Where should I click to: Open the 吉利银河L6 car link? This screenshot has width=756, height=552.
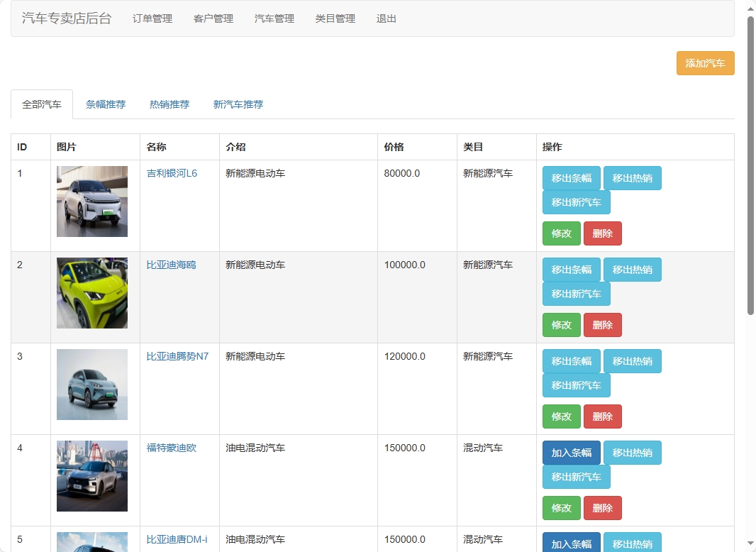(x=172, y=173)
